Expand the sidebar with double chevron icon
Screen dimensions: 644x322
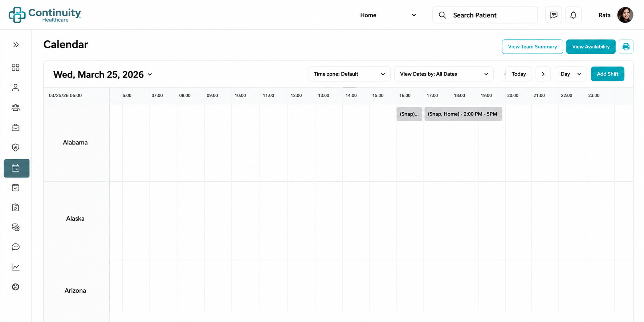click(16, 45)
